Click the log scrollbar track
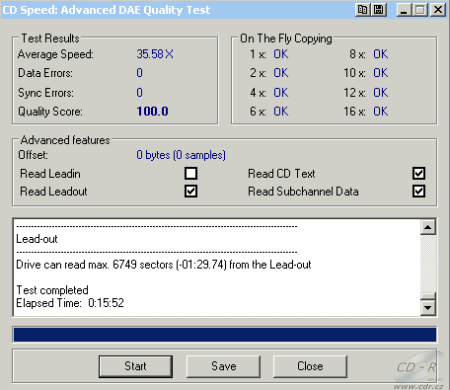450x390 pixels. (x=428, y=263)
